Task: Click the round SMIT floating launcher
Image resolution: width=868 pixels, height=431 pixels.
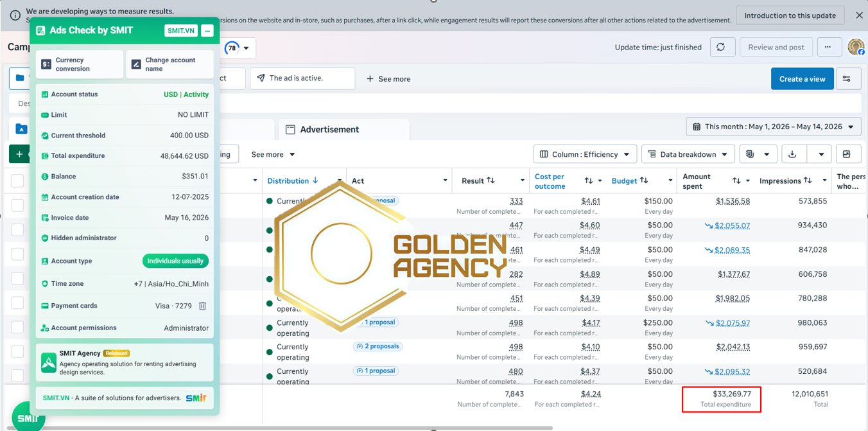Action: pyautogui.click(x=28, y=417)
